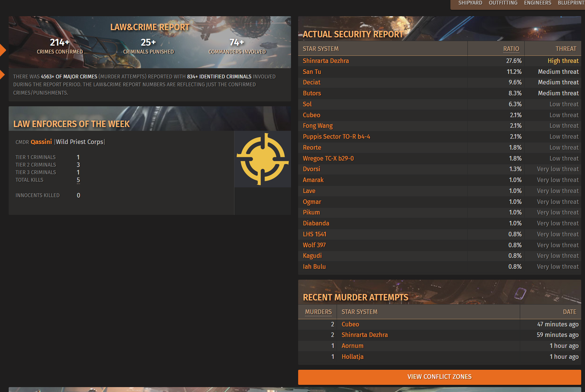Open commander Qassini profile link
The height and width of the screenshot is (392, 585).
pos(41,142)
